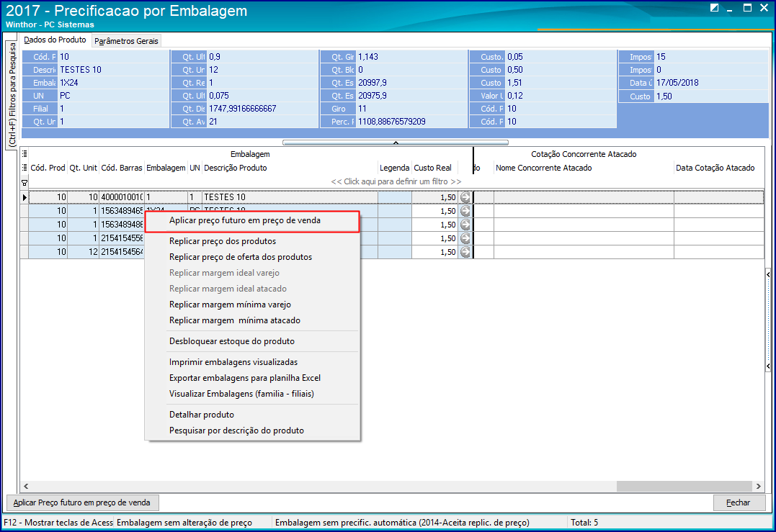Click horizontal scrollbar right arrow
The width and height of the screenshot is (776, 532).
coord(758,486)
